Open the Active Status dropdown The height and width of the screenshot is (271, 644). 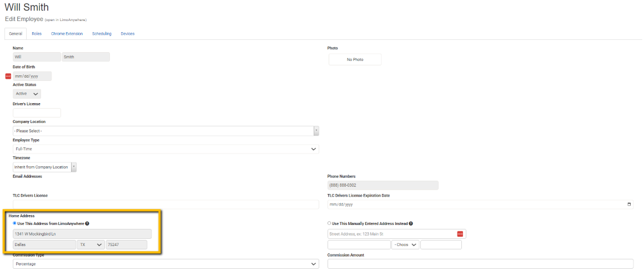pos(27,94)
